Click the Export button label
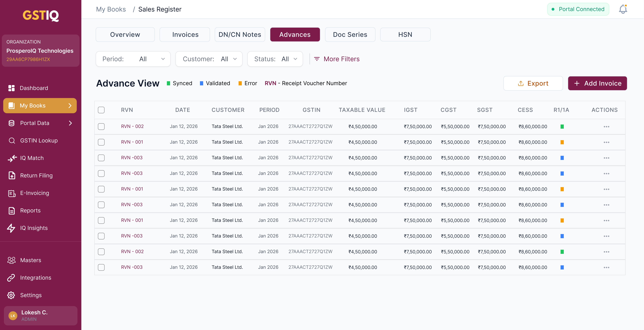This screenshot has width=644, height=330. [538, 83]
